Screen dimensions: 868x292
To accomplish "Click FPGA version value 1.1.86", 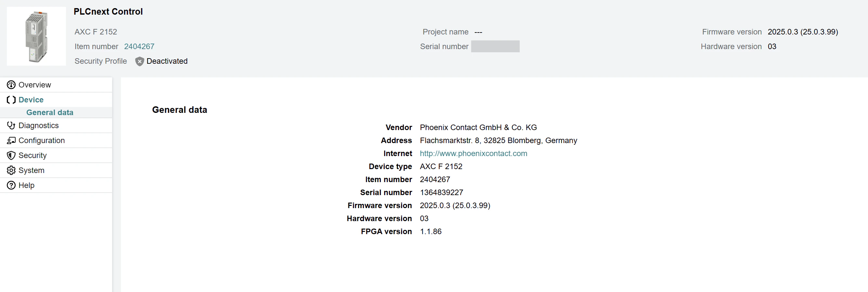I will (x=431, y=232).
